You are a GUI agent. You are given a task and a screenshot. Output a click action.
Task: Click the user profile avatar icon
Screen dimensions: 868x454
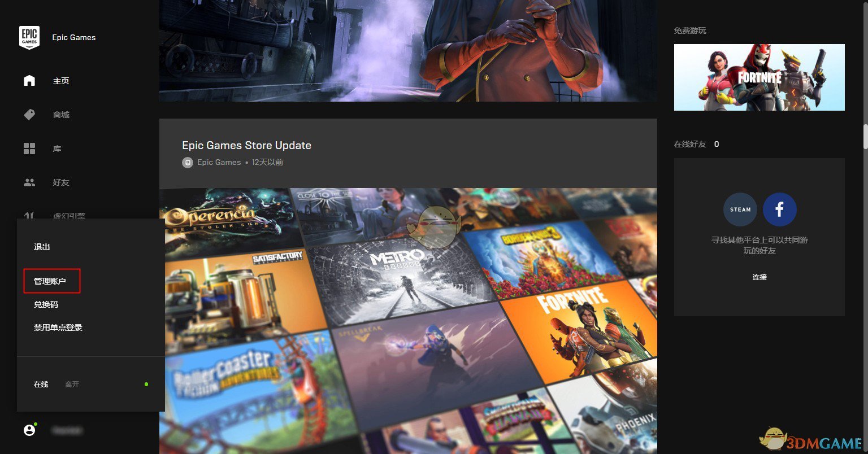(x=29, y=430)
